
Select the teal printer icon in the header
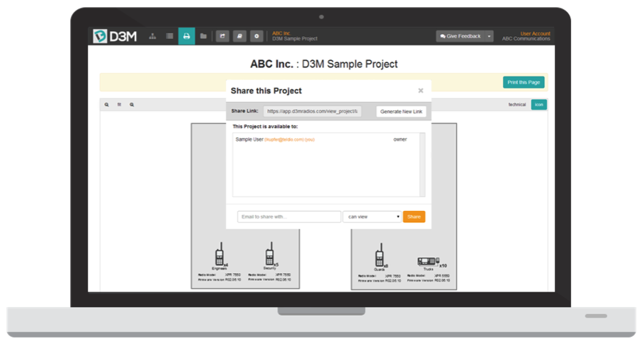186,36
